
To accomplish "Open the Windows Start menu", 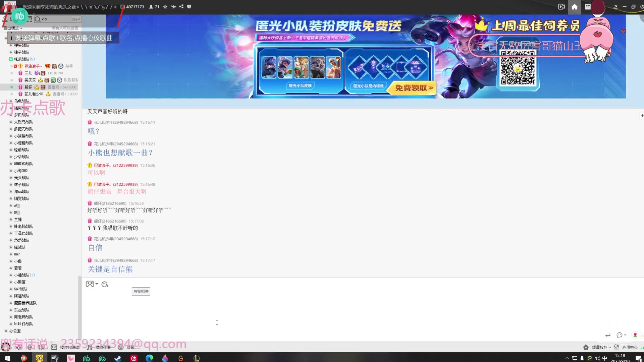I will pos(7,358).
